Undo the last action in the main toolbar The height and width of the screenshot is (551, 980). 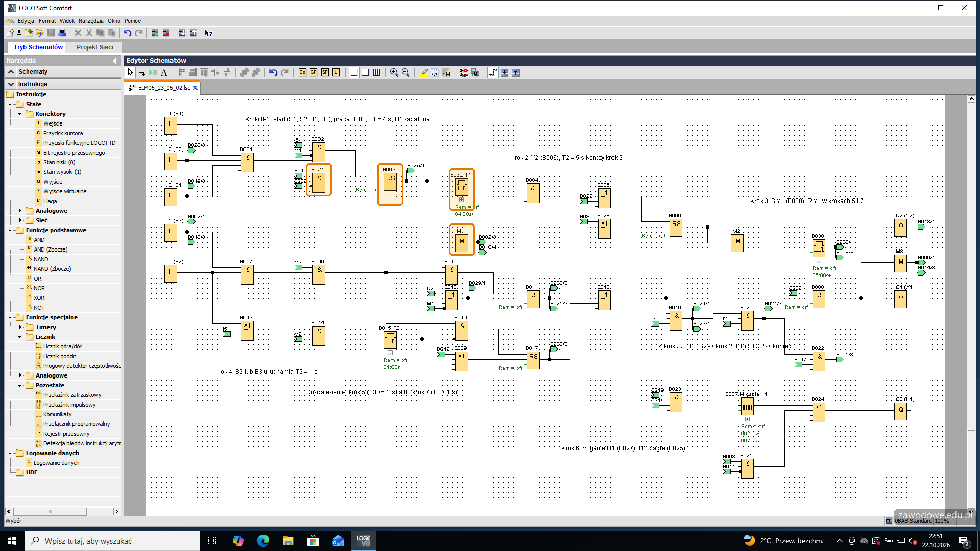[x=127, y=33]
